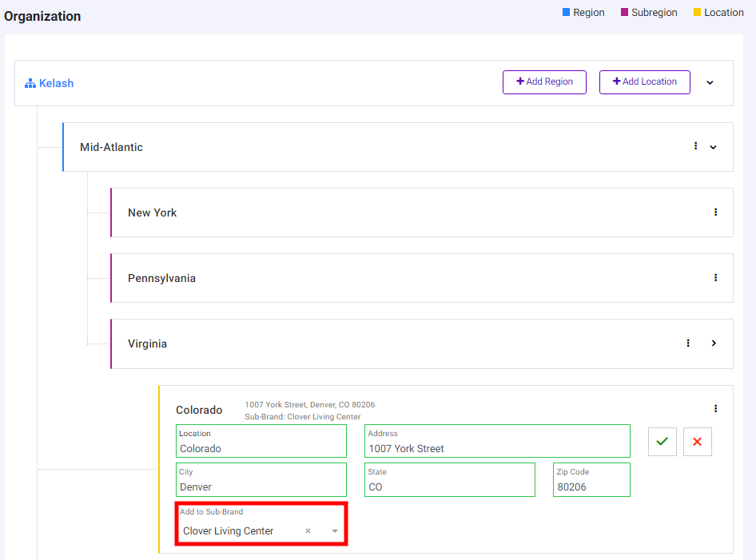
Task: Open the Colorado location kebab menu
Action: (x=715, y=409)
